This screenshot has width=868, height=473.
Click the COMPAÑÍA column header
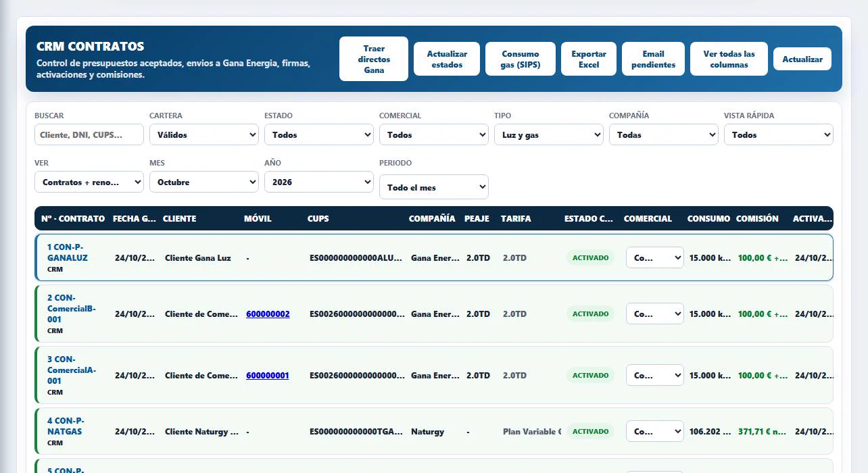432,218
